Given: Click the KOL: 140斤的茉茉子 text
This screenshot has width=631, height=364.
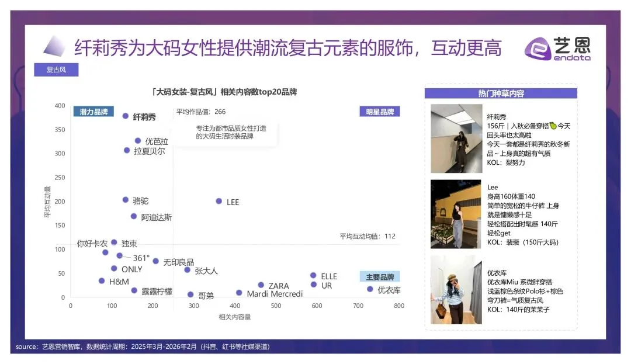Looking at the screenshot, I should [518, 309].
